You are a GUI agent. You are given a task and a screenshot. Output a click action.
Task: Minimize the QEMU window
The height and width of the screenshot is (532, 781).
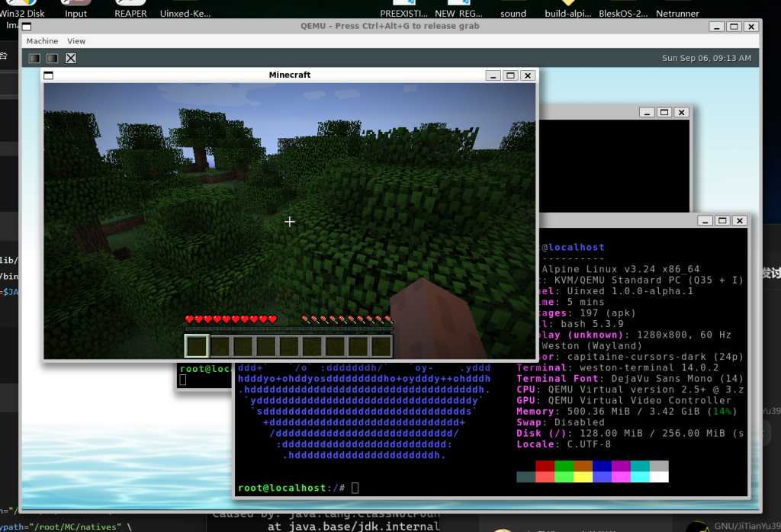(717, 27)
